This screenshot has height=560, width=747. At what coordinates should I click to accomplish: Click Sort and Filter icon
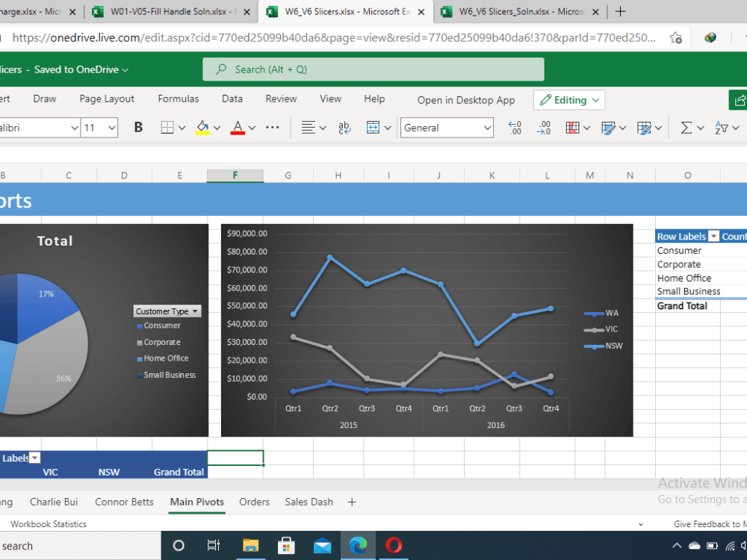tap(722, 128)
